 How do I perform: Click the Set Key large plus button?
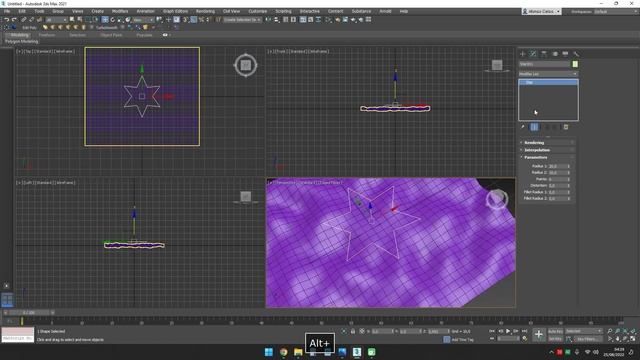[x=539, y=335]
